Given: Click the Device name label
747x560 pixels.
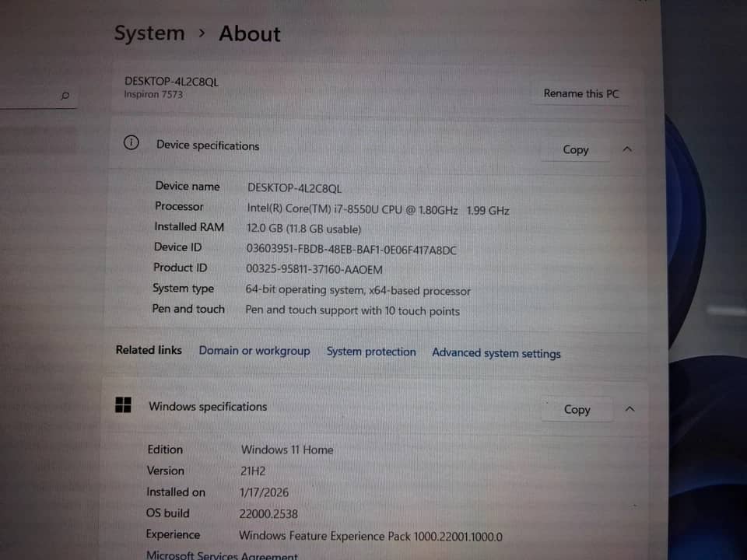Looking at the screenshot, I should [188, 186].
